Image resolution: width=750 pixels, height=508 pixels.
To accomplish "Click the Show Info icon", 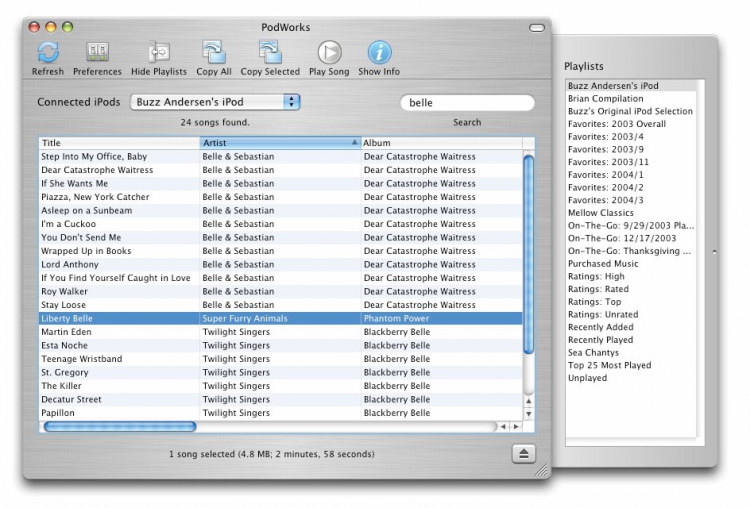I will (x=378, y=53).
